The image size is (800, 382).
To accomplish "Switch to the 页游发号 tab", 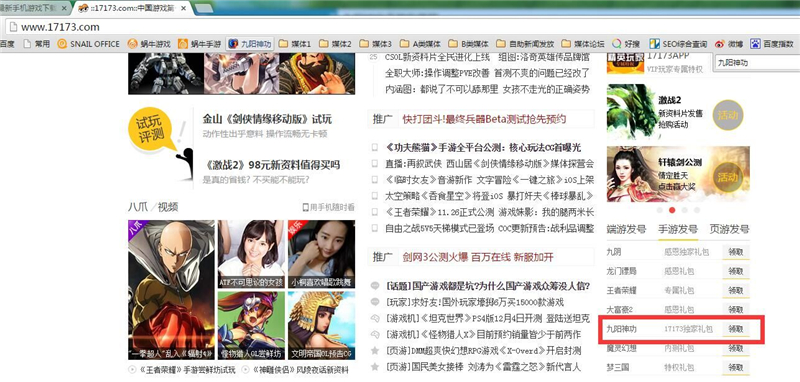I will (730, 229).
